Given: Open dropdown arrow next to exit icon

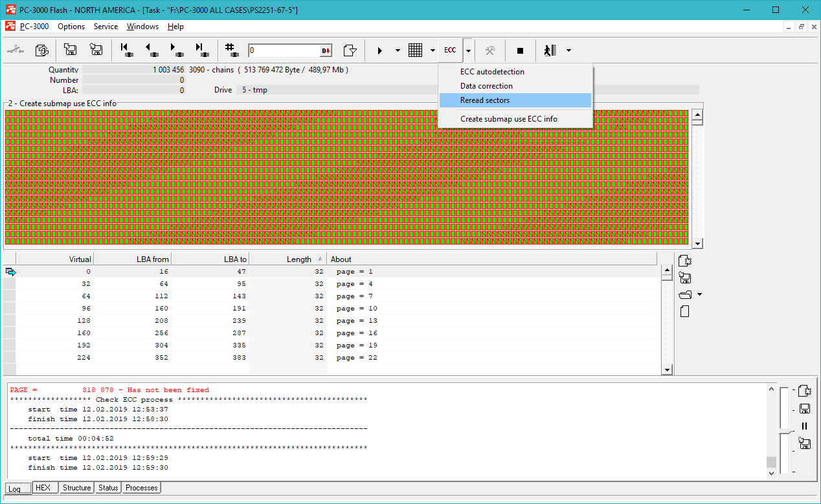Looking at the screenshot, I should pyautogui.click(x=568, y=50).
